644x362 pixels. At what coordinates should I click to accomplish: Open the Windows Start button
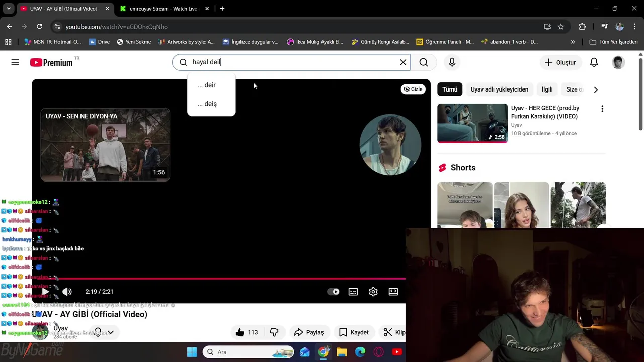click(x=192, y=352)
